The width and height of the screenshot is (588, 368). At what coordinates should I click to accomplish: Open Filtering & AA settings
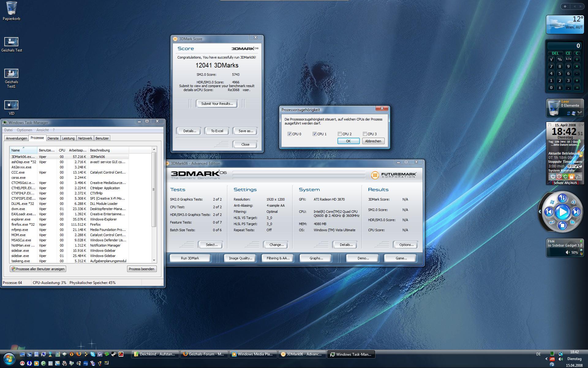278,258
